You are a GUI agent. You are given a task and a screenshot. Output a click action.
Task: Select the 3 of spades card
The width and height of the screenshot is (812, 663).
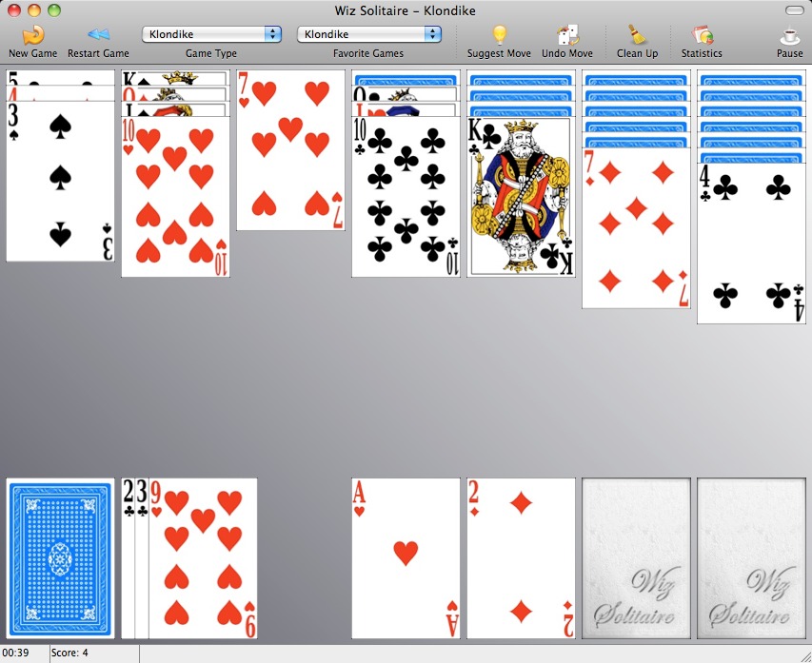click(x=60, y=183)
